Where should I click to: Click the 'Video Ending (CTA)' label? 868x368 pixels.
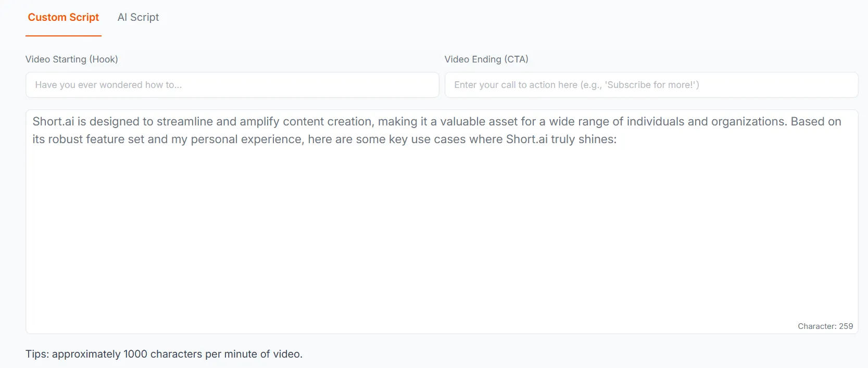486,59
